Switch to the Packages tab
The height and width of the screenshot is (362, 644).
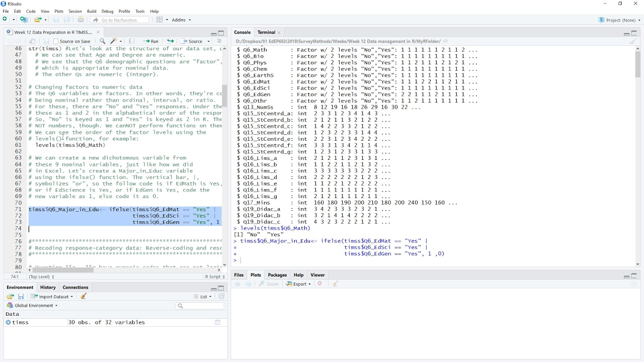(x=277, y=275)
